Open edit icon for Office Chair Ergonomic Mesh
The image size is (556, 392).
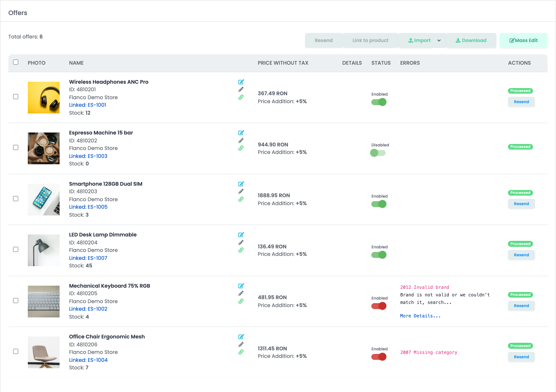(241, 337)
